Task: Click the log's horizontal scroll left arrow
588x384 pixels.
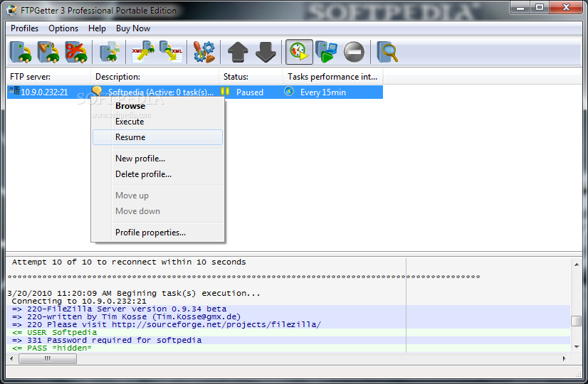Action: (11, 359)
